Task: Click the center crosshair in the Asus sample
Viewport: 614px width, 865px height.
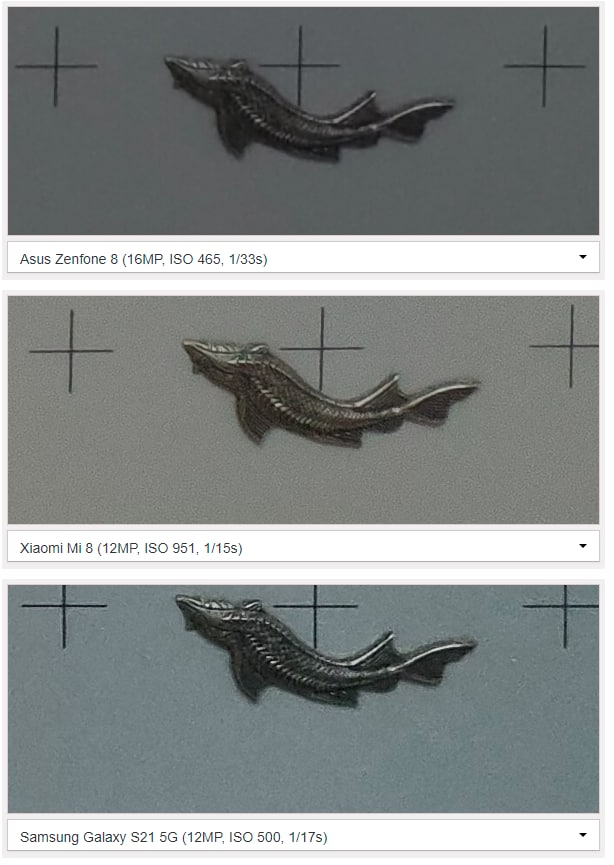Action: (300, 65)
